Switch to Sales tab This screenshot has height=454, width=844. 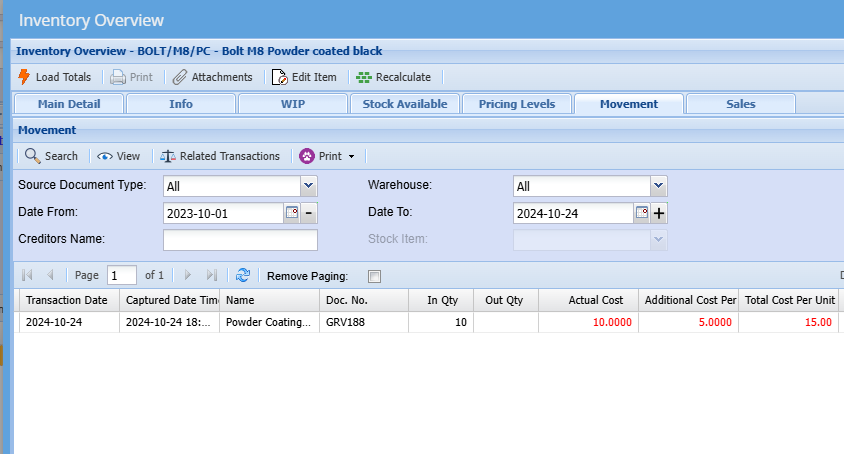(741, 104)
